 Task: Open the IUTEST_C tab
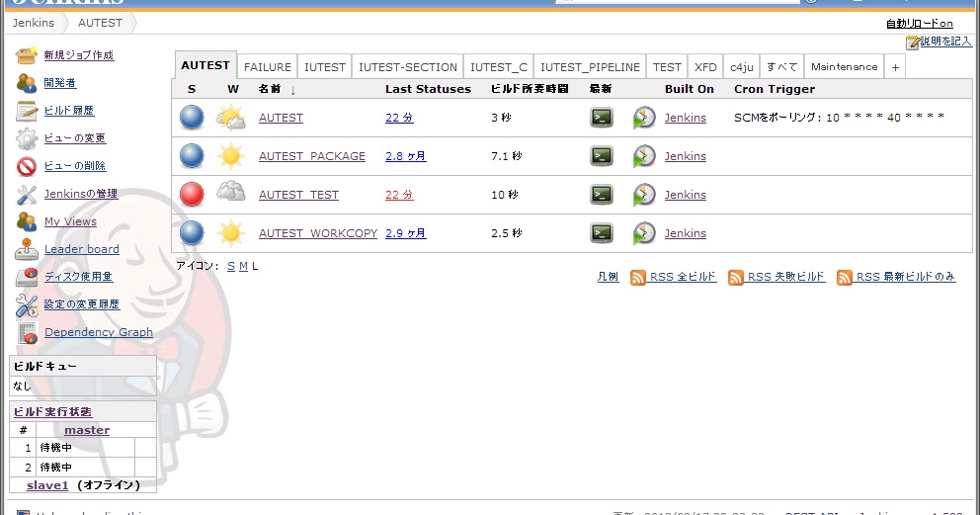point(499,67)
